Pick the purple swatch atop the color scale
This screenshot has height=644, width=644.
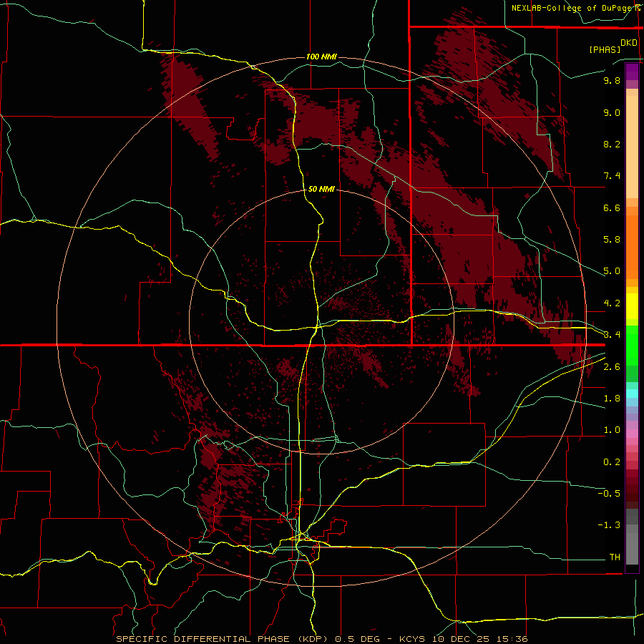point(632,72)
